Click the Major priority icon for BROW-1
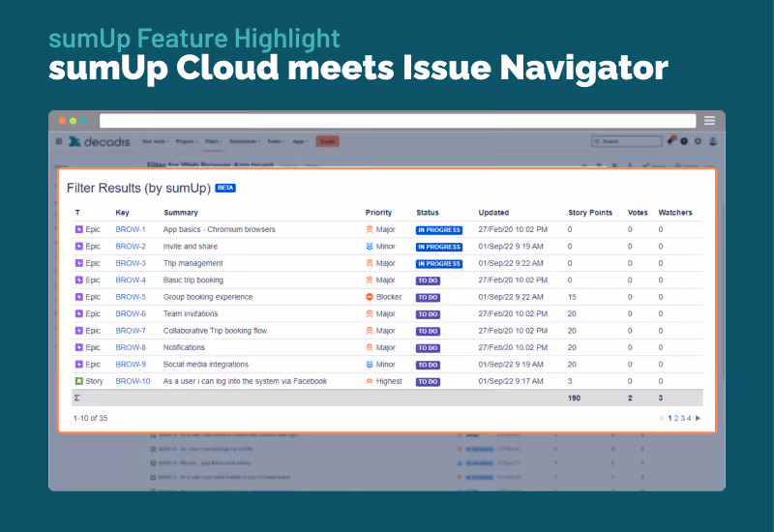Viewport: 774px width, 532px height. (370, 229)
